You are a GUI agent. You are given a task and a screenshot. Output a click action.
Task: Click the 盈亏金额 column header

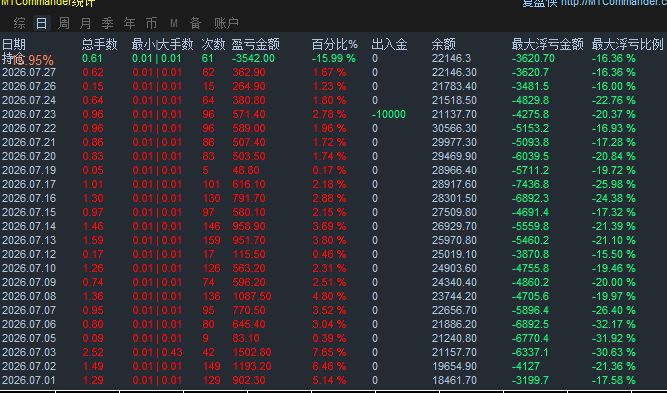click(x=255, y=44)
